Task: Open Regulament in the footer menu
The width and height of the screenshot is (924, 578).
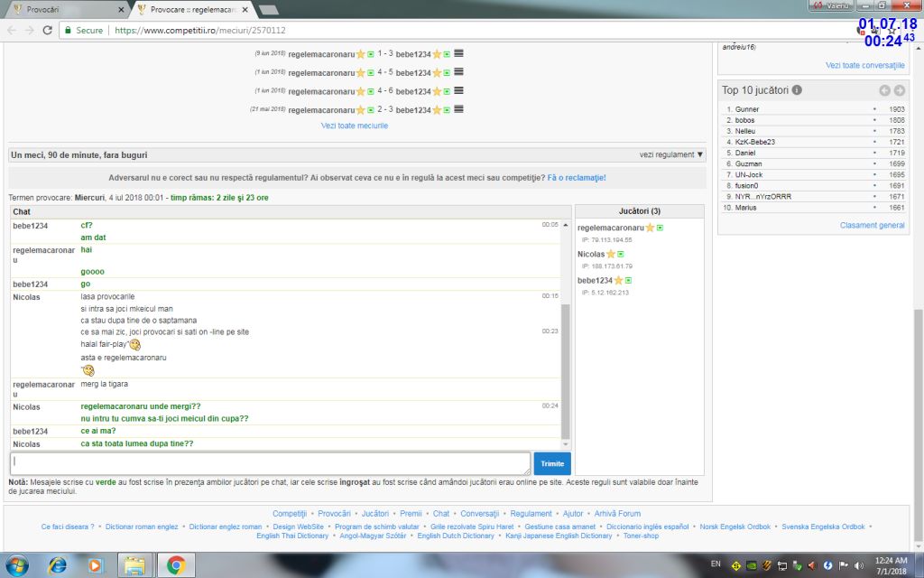Action: (x=531, y=513)
